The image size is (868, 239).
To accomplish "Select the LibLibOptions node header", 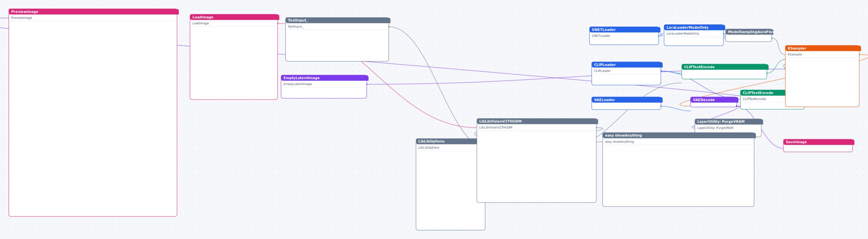I will 446,142.
